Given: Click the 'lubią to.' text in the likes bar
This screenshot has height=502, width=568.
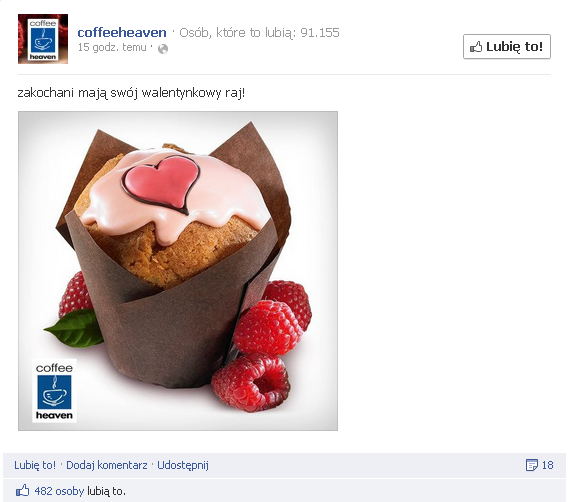Looking at the screenshot, I should 106,491.
